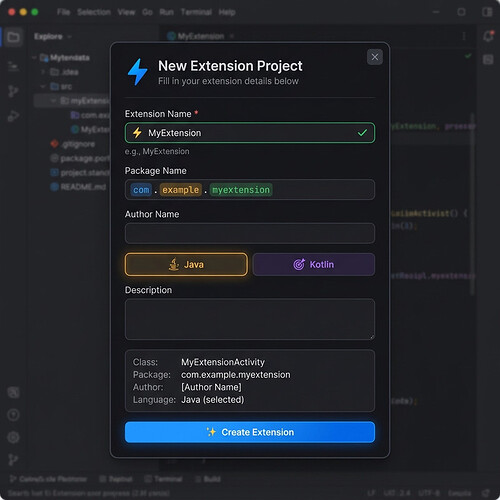This screenshot has width=500, height=500.
Task: Click the Terminal tab in bottom bar
Action: (164, 479)
